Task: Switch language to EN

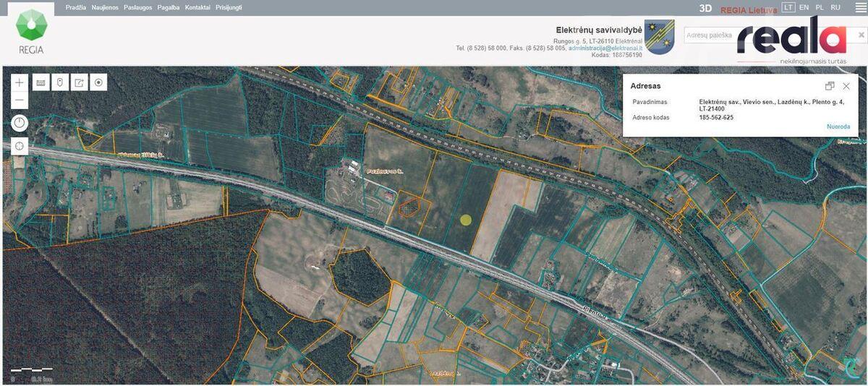Action: (804, 7)
